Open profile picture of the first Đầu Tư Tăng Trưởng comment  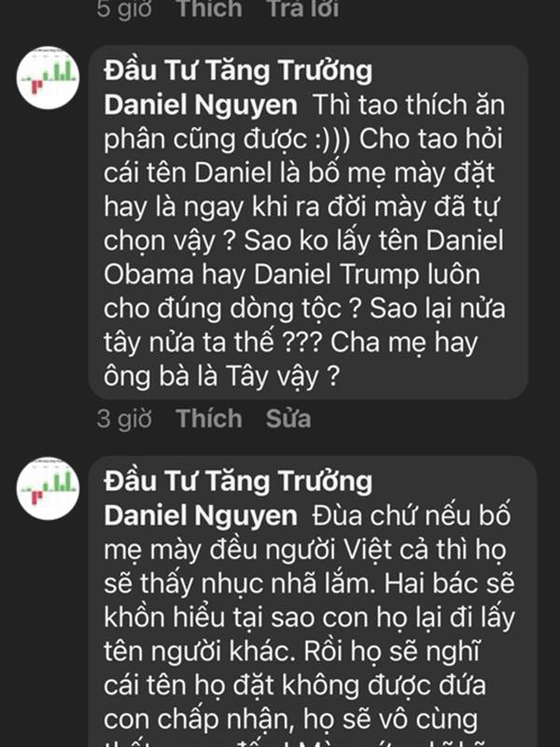point(48,78)
